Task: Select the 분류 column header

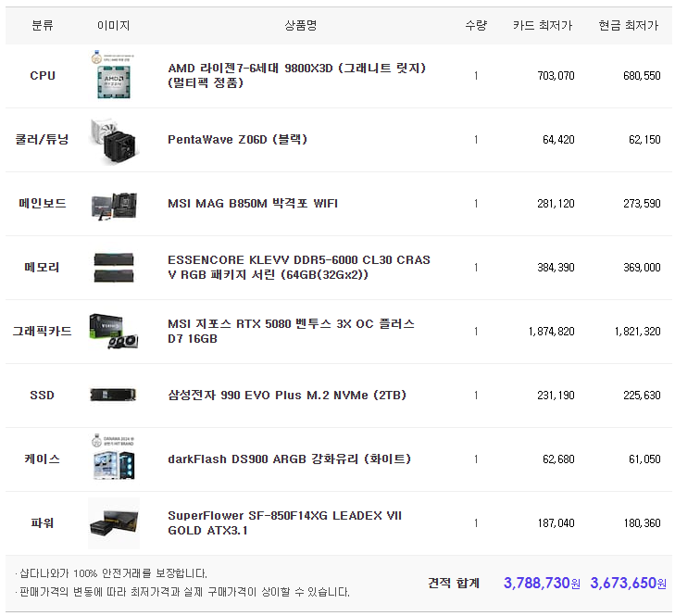Action: coord(43,25)
